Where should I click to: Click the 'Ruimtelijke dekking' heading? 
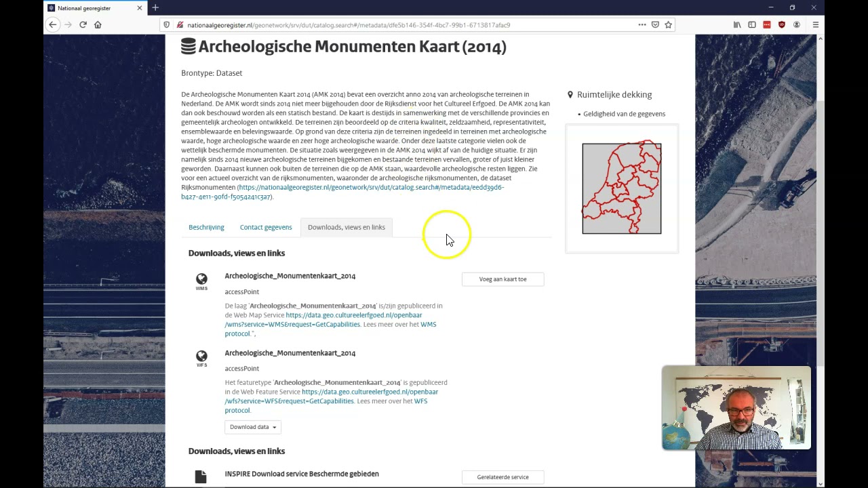tap(614, 95)
